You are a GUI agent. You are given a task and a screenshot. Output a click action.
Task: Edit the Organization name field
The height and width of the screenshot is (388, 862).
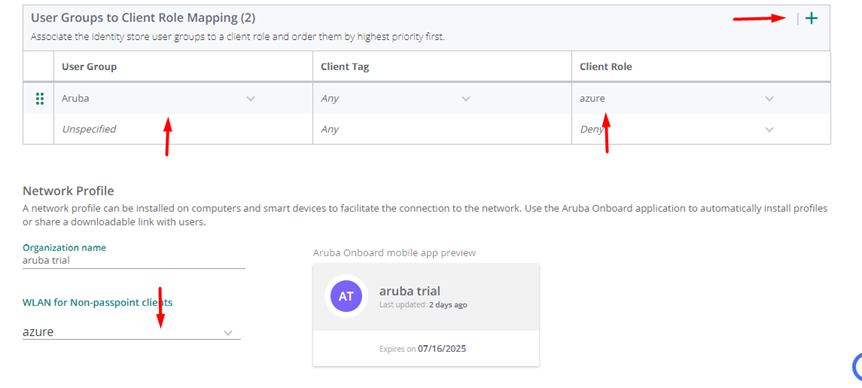[134, 261]
